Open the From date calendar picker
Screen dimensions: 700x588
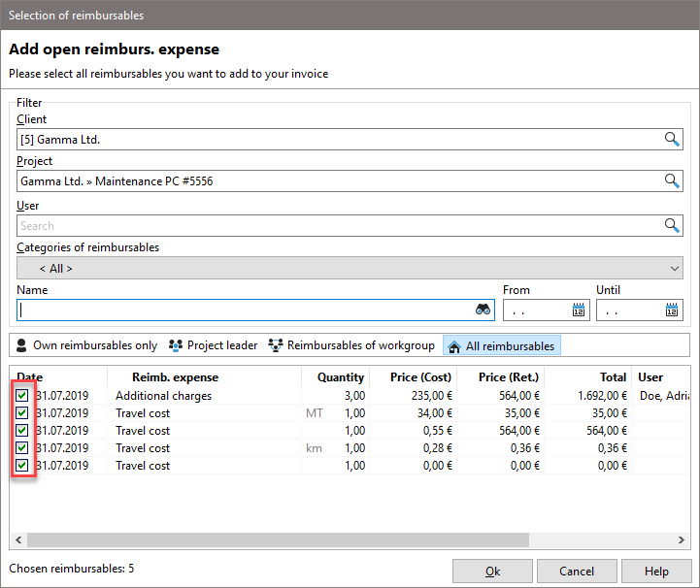(x=579, y=310)
